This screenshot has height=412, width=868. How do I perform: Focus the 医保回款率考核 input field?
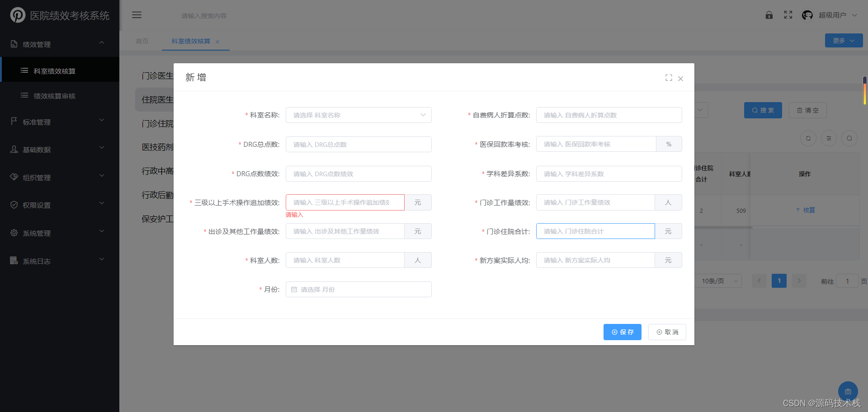pos(596,144)
